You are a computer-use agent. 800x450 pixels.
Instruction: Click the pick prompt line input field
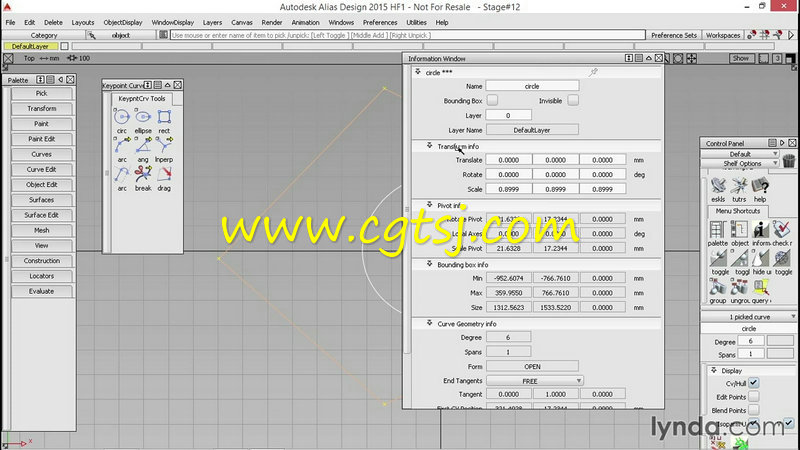(x=408, y=35)
